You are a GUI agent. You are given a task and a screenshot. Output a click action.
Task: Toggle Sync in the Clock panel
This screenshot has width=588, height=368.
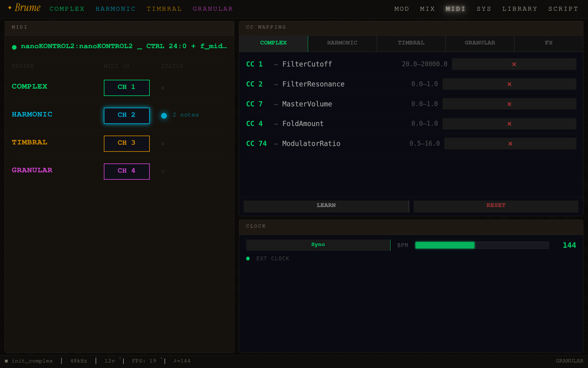click(318, 245)
